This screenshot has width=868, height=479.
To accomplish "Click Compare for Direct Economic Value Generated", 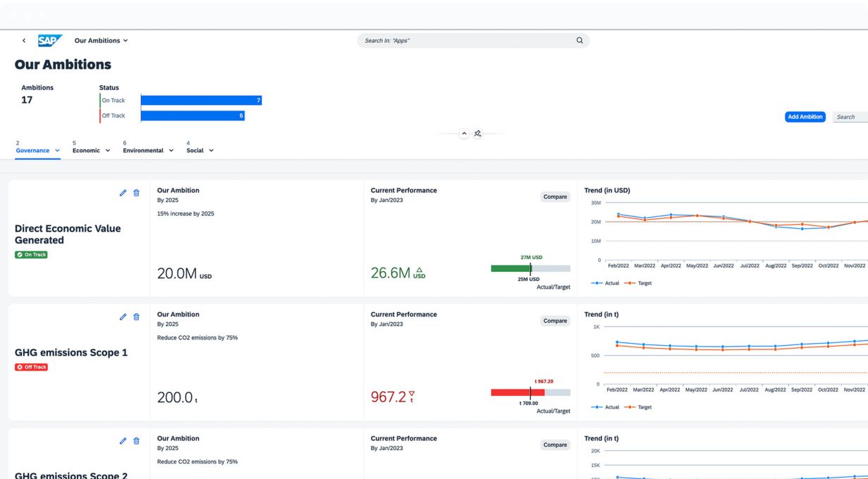I will pyautogui.click(x=555, y=197).
